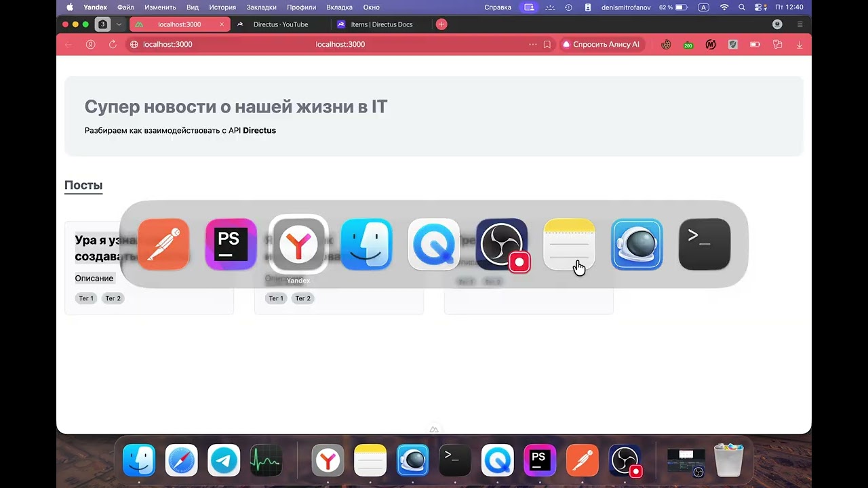This screenshot has height=488, width=868.
Task: Open Telegram from the Dock
Action: [x=224, y=461]
